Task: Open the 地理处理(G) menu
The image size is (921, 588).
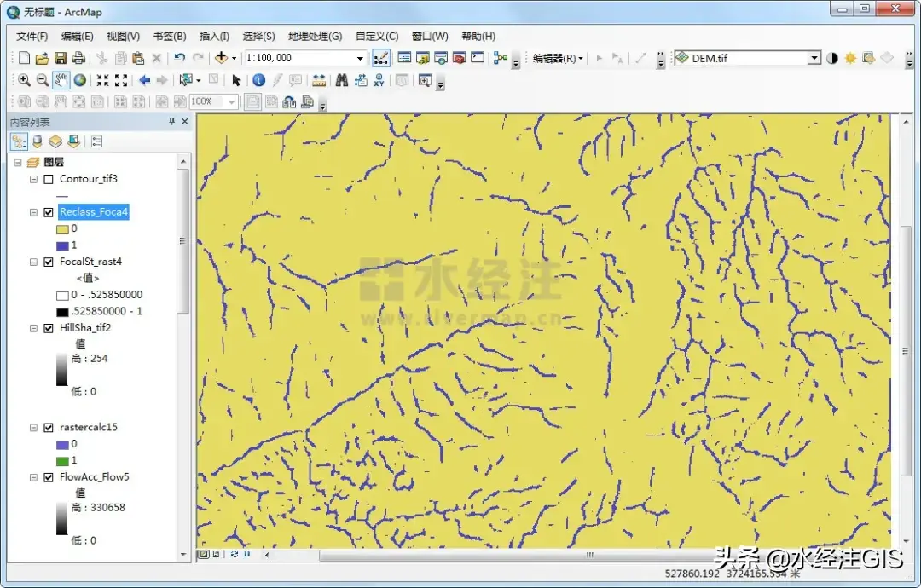Action: [315, 36]
